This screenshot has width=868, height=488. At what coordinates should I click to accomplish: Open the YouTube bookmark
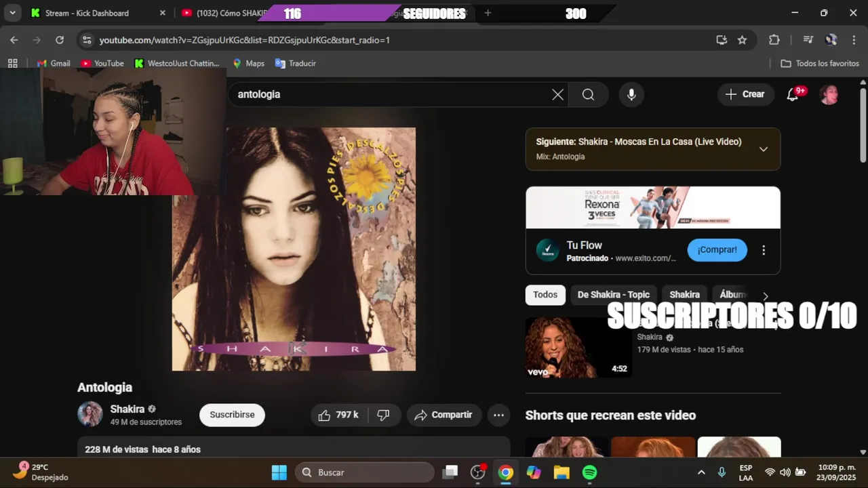pyautogui.click(x=102, y=63)
